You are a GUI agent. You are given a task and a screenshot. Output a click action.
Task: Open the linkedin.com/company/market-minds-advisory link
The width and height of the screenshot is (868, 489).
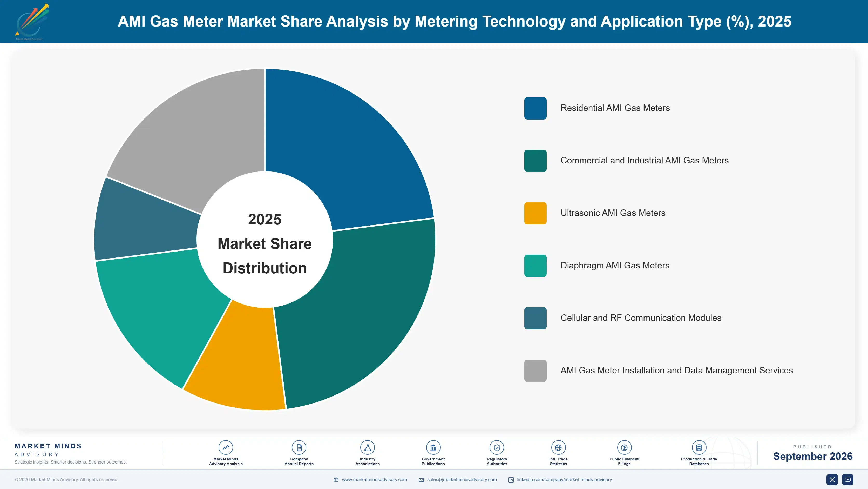[564, 480]
